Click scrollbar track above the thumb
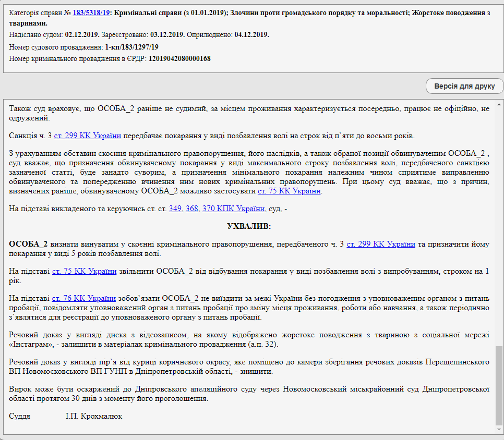The height and width of the screenshot is (440, 504). coord(499,209)
